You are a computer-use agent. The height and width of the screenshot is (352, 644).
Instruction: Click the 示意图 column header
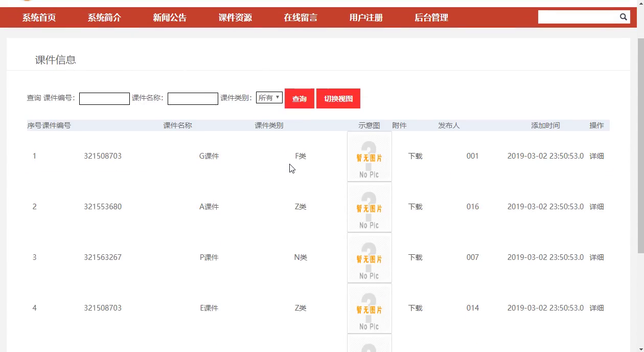point(370,125)
